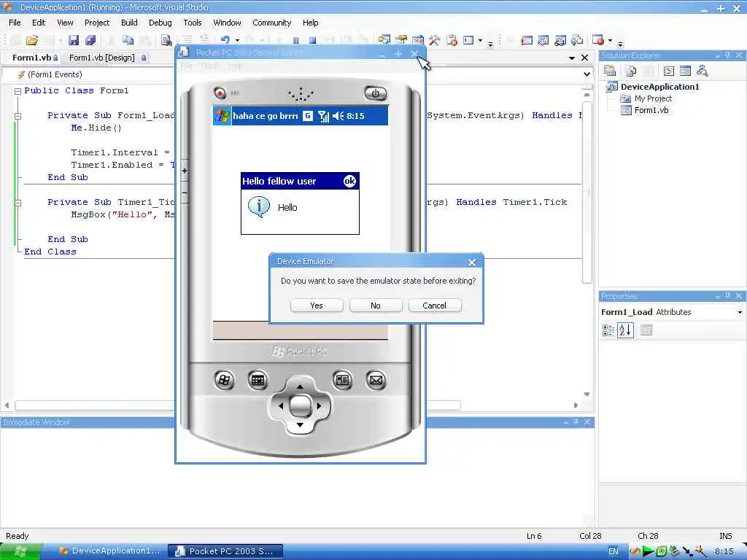Tap the signal strength icon on Pocket PC
747x560 pixels.
pos(323,116)
